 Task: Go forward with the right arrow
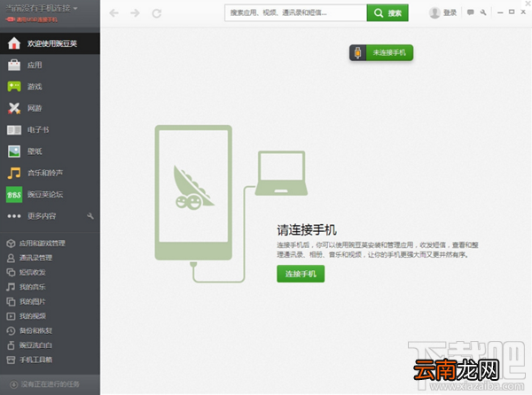tap(135, 13)
